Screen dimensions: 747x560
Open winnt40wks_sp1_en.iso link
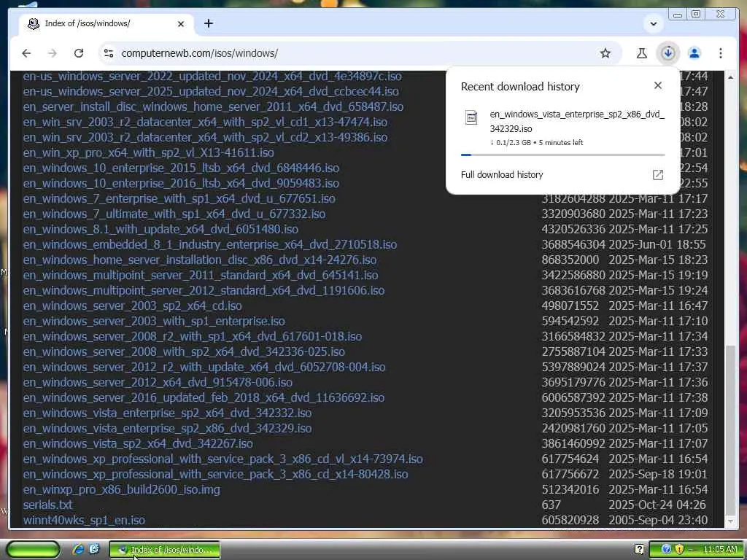click(84, 520)
